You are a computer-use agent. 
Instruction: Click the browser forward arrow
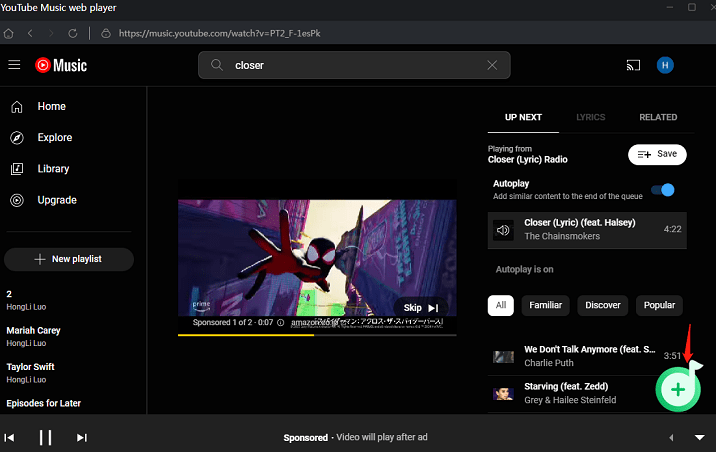51,33
